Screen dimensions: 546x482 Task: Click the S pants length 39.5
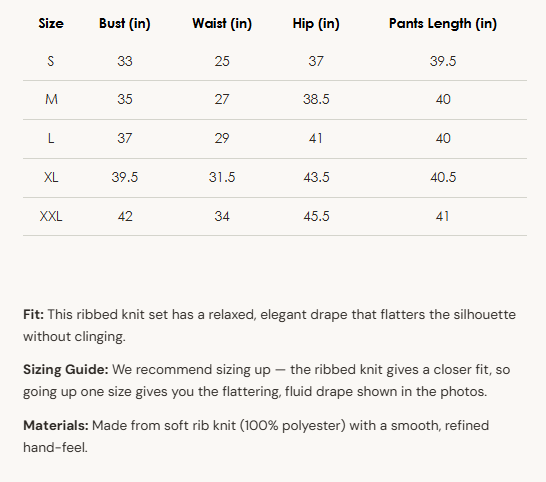point(443,61)
